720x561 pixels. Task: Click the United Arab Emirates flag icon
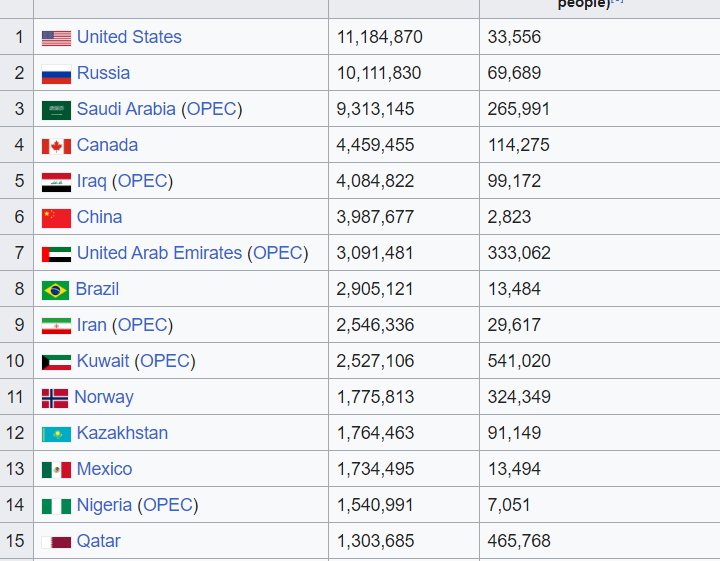(x=56, y=254)
